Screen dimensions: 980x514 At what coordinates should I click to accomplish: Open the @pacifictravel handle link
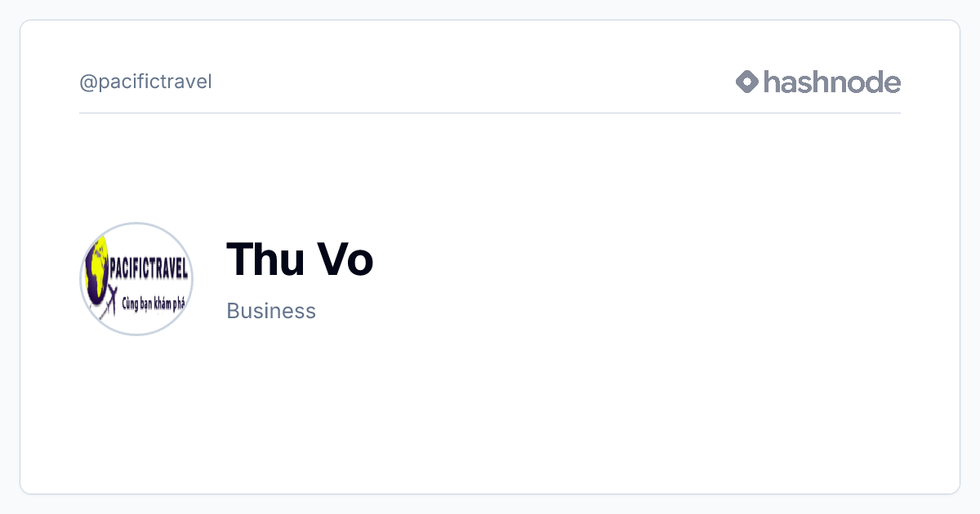point(145,82)
